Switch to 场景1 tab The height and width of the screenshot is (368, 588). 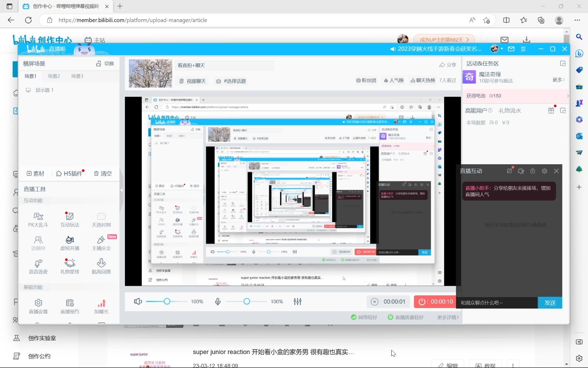[x=30, y=76]
